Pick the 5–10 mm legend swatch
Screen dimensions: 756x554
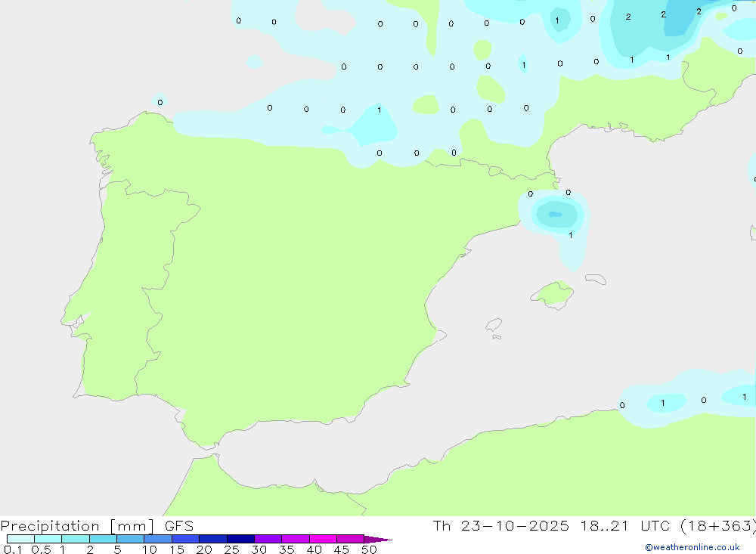pos(131,539)
